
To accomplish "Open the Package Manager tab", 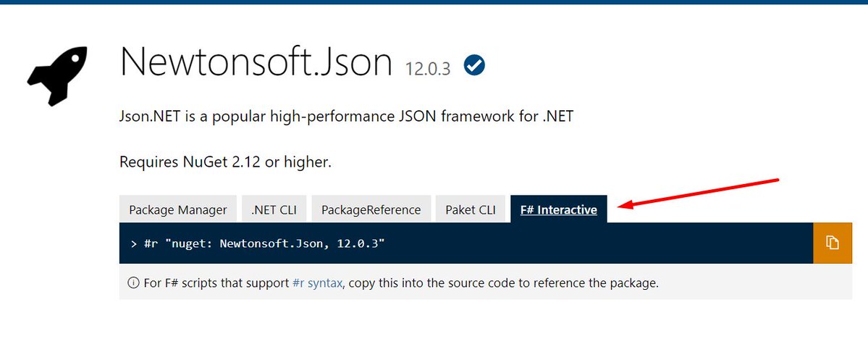I will (177, 209).
